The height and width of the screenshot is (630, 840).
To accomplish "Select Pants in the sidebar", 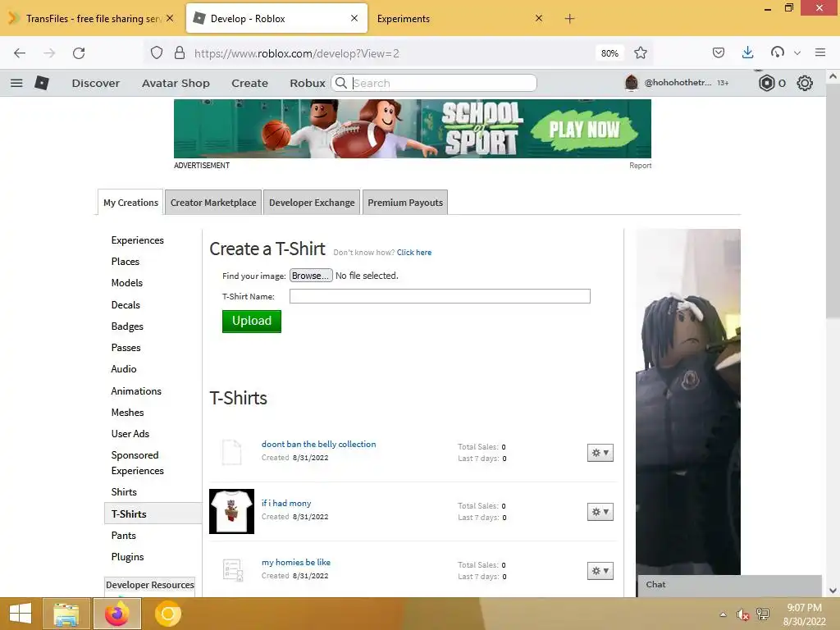I will click(123, 535).
